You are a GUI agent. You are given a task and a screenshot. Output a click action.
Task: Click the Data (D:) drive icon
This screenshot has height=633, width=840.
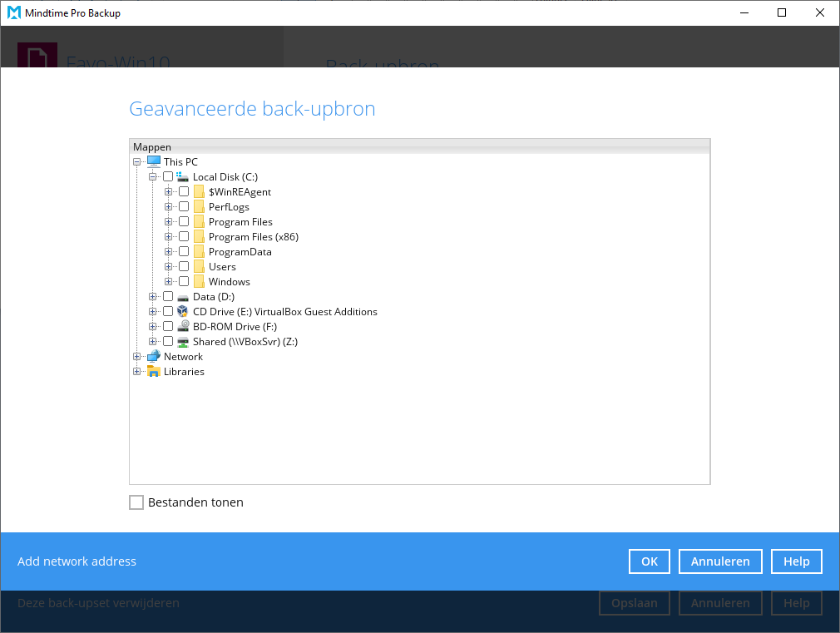click(x=183, y=297)
